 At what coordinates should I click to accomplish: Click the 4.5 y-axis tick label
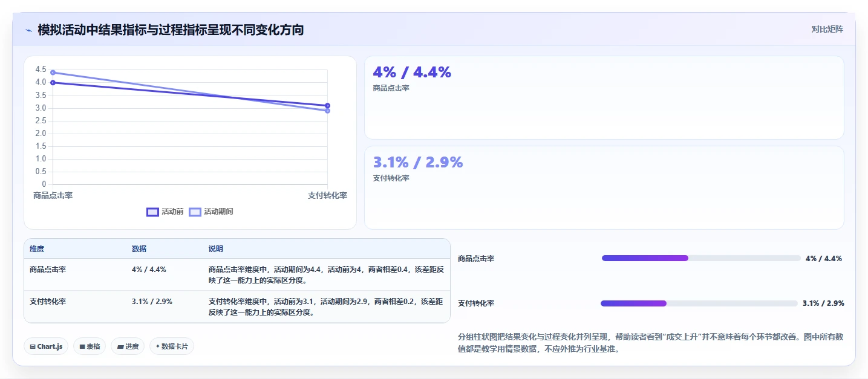point(41,70)
